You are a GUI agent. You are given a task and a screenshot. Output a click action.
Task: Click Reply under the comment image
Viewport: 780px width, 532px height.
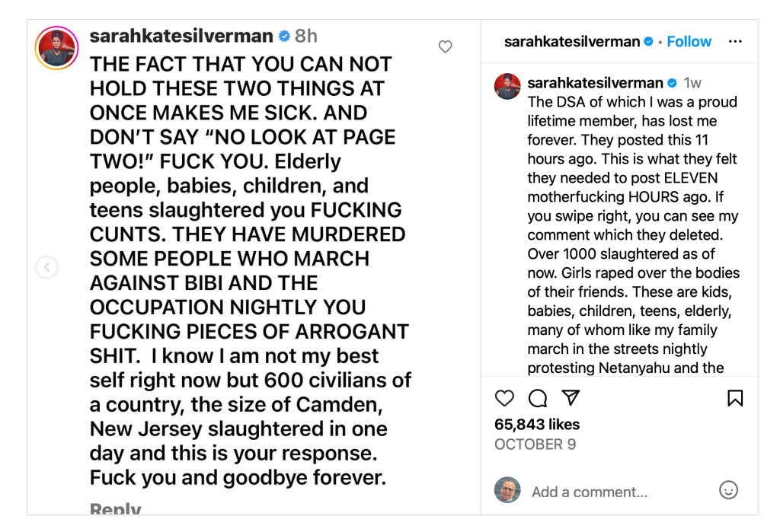point(115,508)
